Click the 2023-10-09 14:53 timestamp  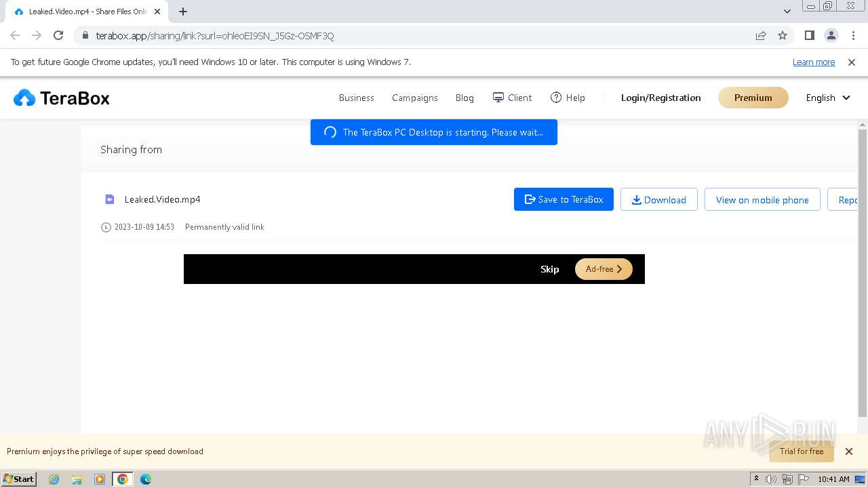[144, 227]
